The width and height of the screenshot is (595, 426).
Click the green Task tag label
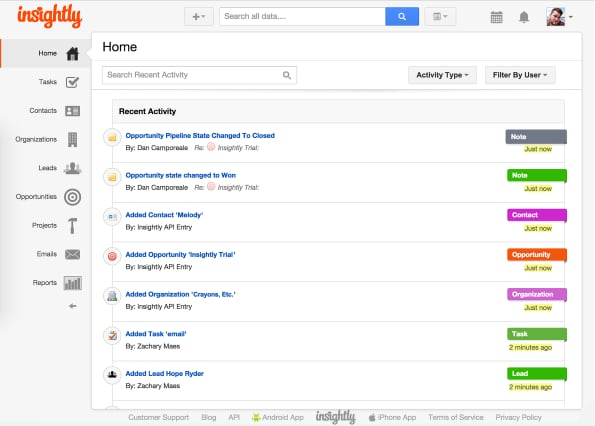coord(537,334)
